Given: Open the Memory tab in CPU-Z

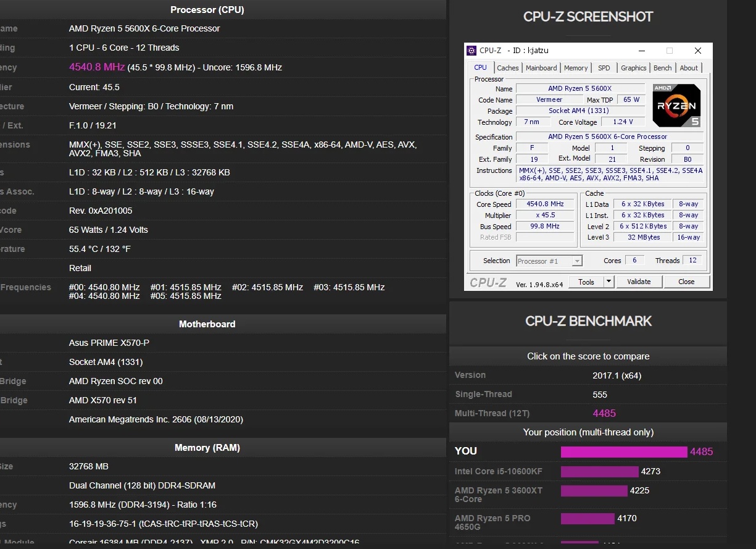Looking at the screenshot, I should pyautogui.click(x=576, y=68).
